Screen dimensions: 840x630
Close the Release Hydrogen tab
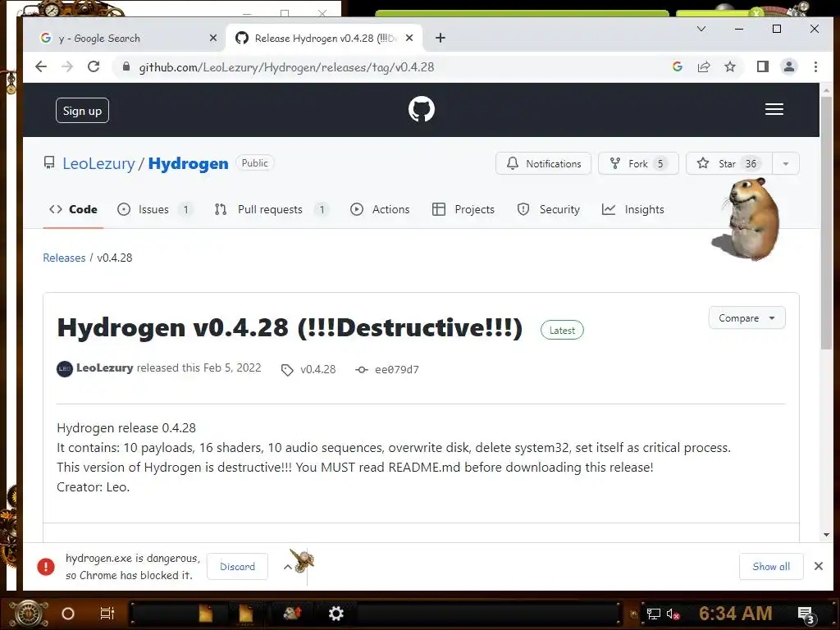coord(409,38)
